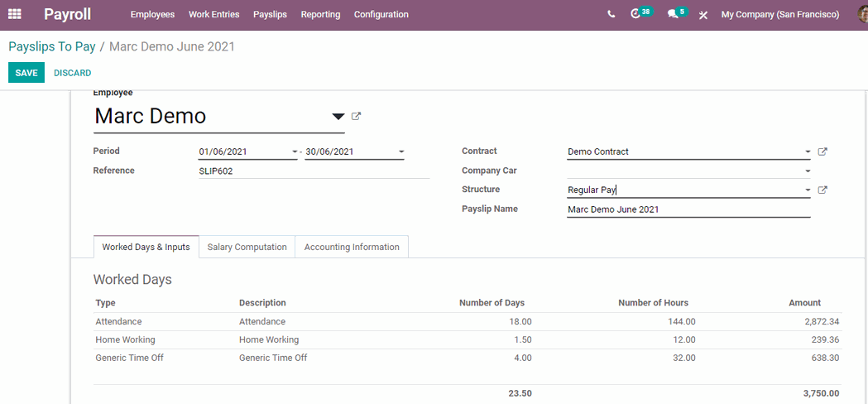
Task: Open the activities clock icon
Action: click(x=635, y=14)
